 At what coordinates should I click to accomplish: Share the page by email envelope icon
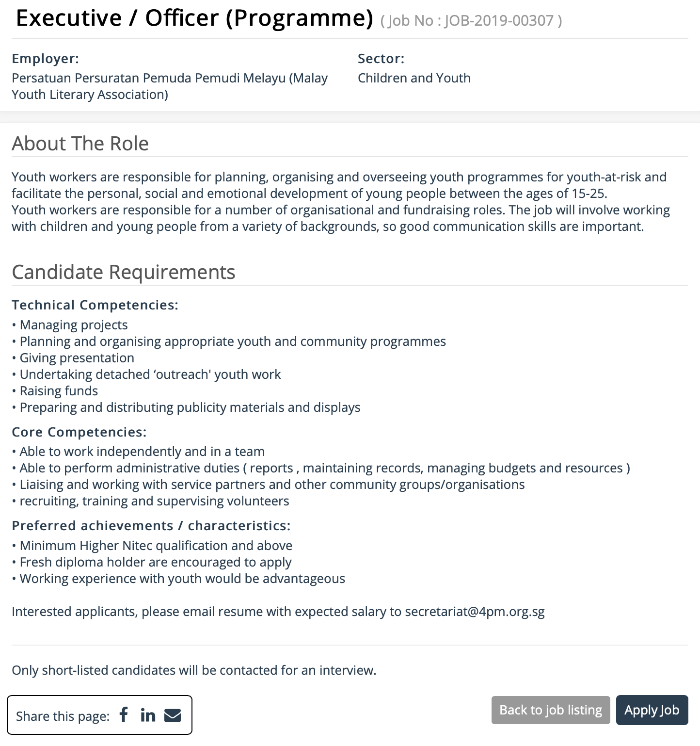(173, 715)
